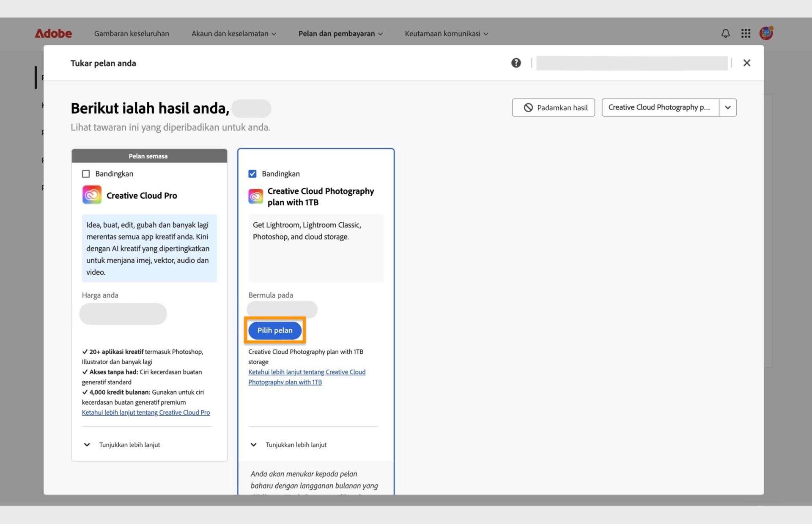
Task: Go to Gambaran keseluruhan page
Action: [132, 33]
